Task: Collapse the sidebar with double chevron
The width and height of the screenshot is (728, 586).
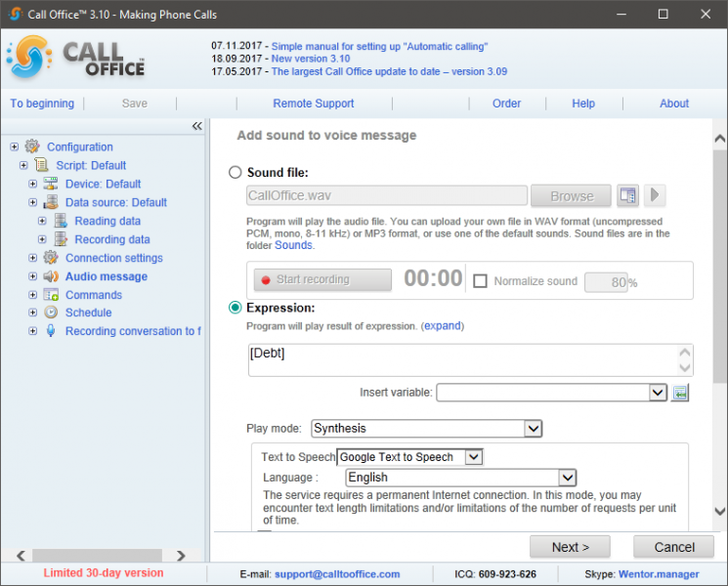Action: click(x=196, y=126)
